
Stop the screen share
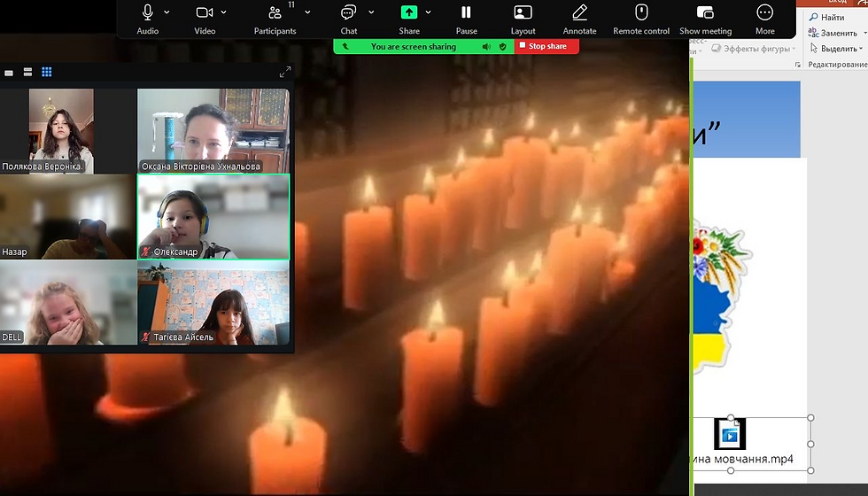pos(547,46)
